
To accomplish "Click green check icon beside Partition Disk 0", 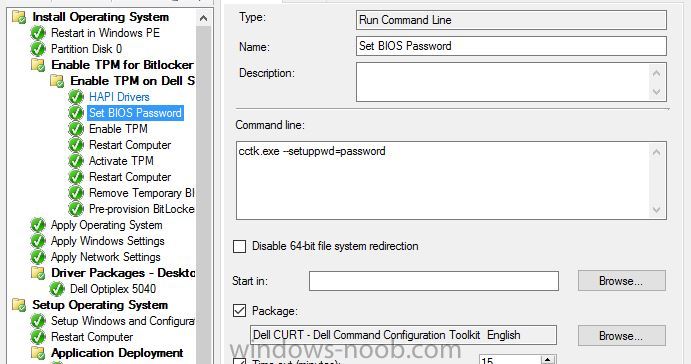I will (x=38, y=49).
